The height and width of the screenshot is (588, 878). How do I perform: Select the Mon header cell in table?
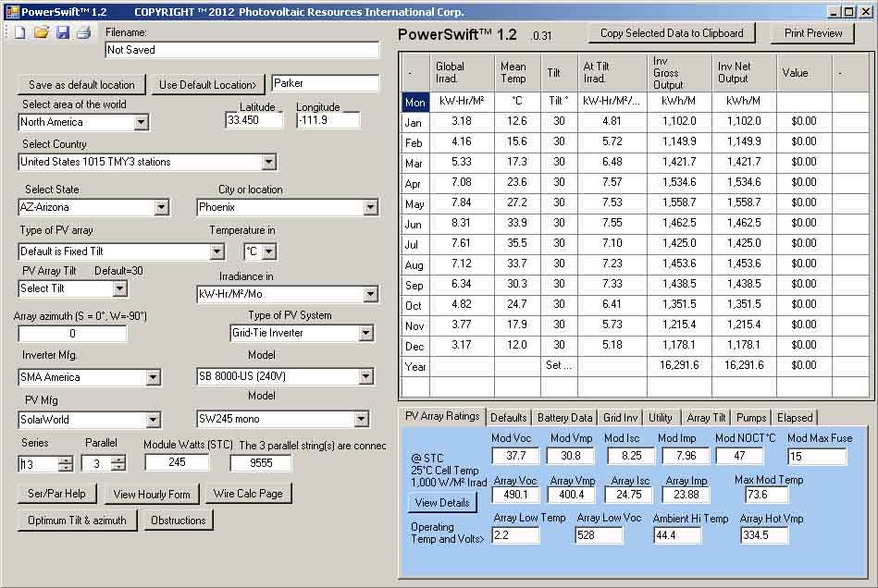coord(414,103)
